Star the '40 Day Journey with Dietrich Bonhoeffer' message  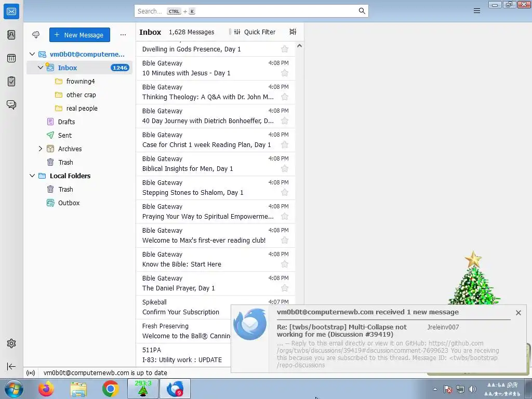click(285, 121)
